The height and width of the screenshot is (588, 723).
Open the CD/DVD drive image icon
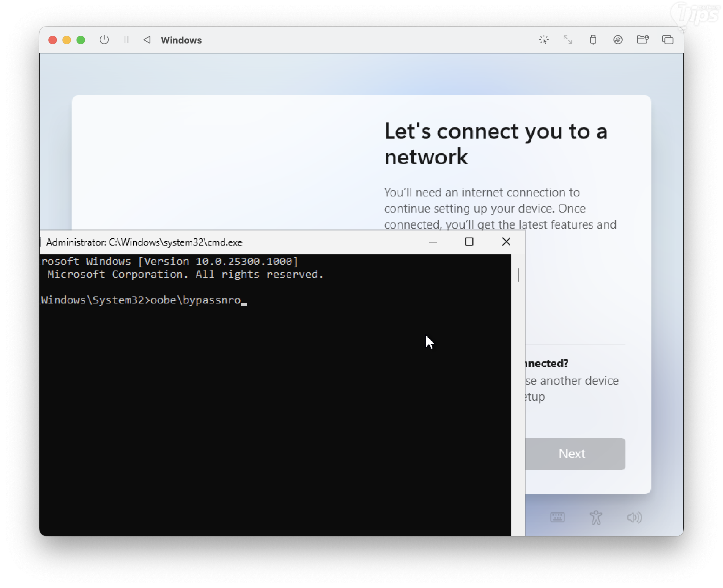[618, 40]
